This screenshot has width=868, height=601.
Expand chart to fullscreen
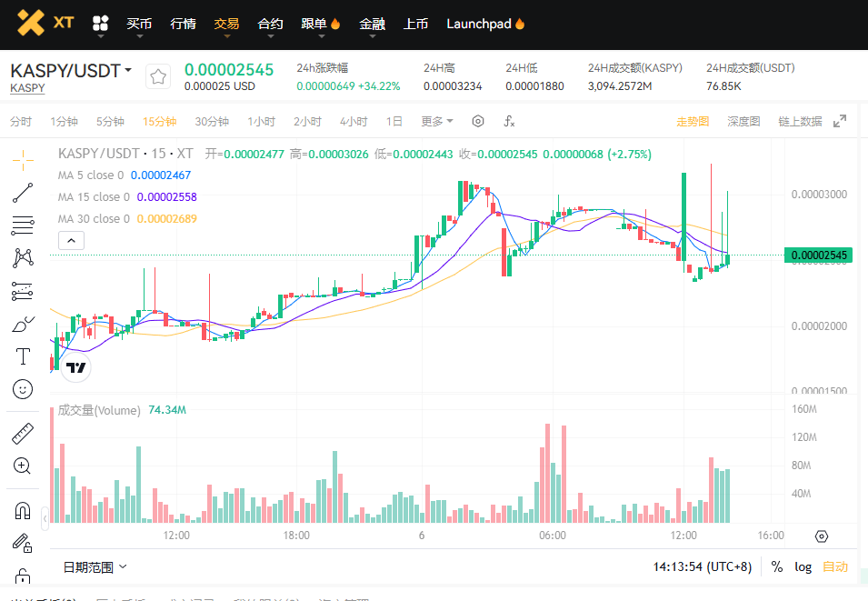click(x=840, y=122)
